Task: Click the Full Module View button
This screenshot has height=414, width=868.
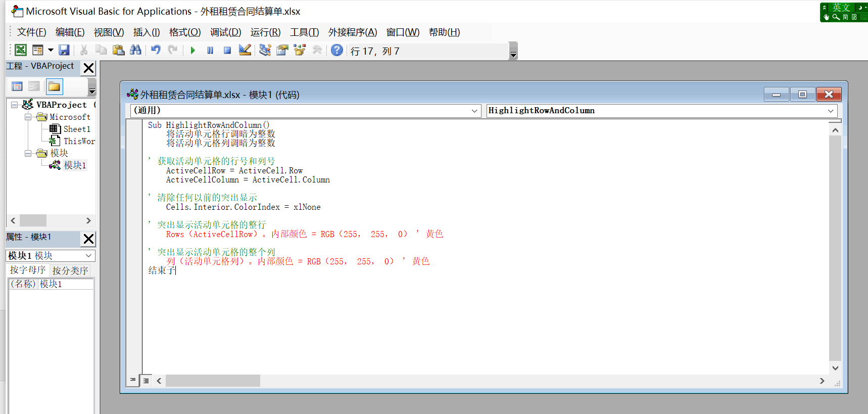Action: click(x=146, y=381)
